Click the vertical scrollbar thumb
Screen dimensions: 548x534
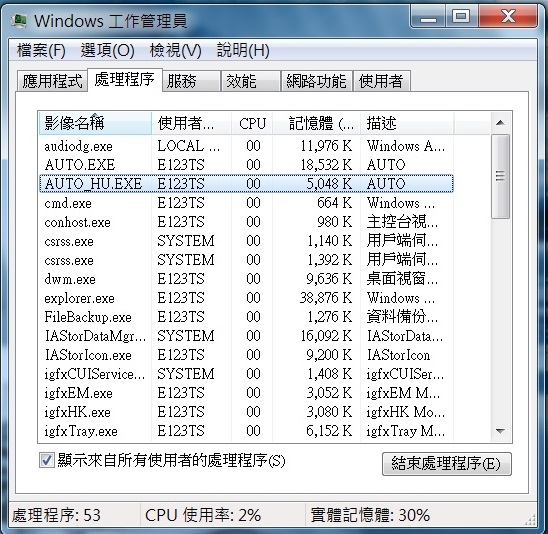point(500,176)
